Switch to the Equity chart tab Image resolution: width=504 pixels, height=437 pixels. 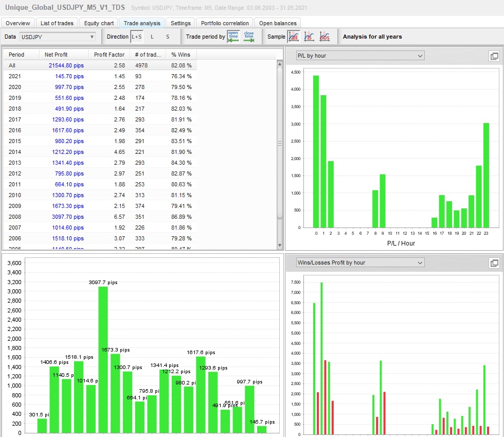[99, 23]
